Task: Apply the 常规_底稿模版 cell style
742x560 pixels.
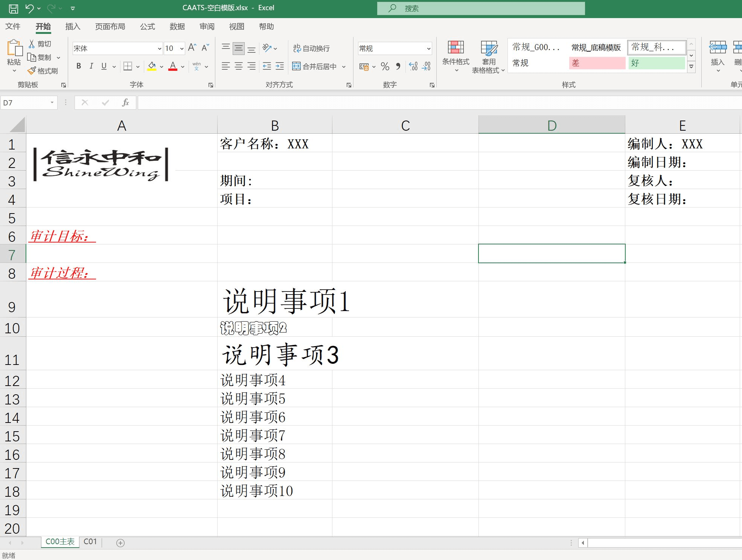Action: 596,47
